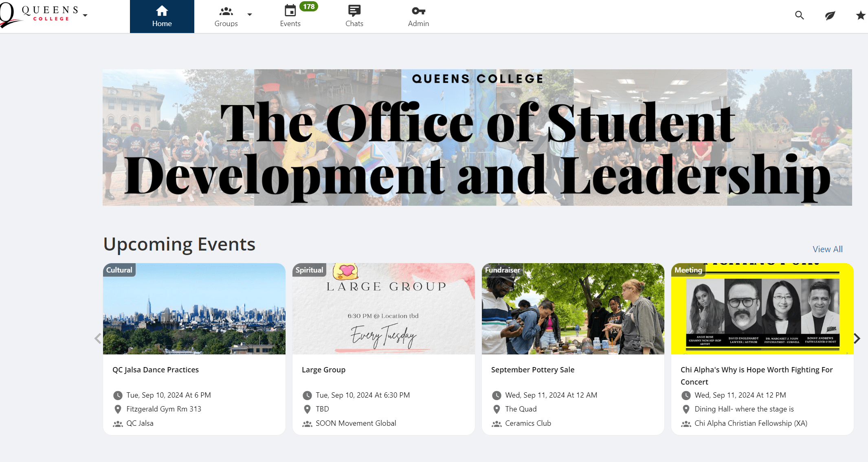This screenshot has height=462, width=868.
Task: Click group icon beside QC Jalsa
Action: 118,424
